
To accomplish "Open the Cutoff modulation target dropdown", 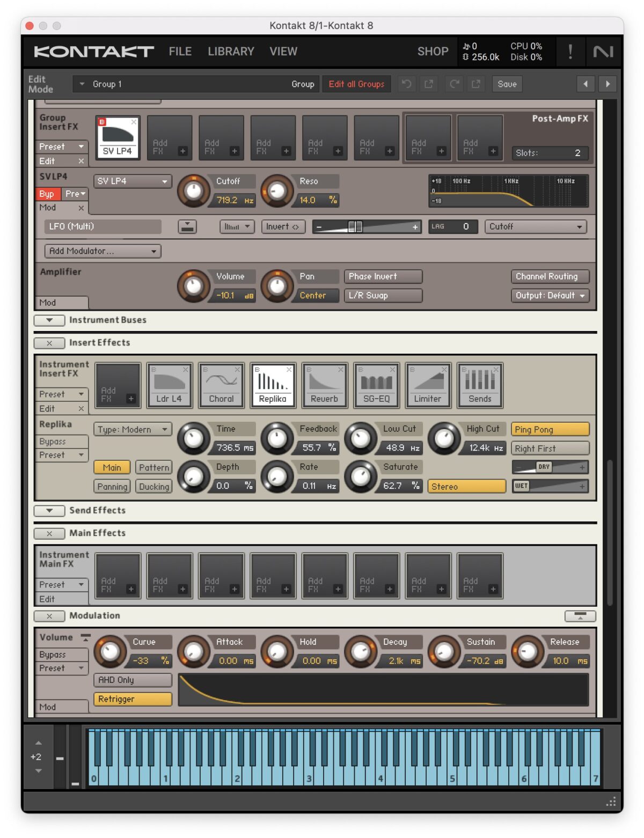I will (536, 226).
